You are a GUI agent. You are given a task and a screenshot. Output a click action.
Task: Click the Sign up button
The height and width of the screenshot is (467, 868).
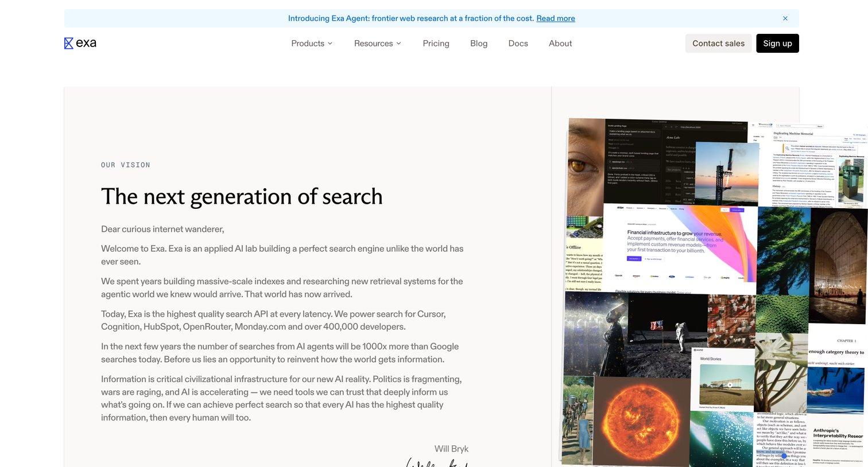click(777, 44)
